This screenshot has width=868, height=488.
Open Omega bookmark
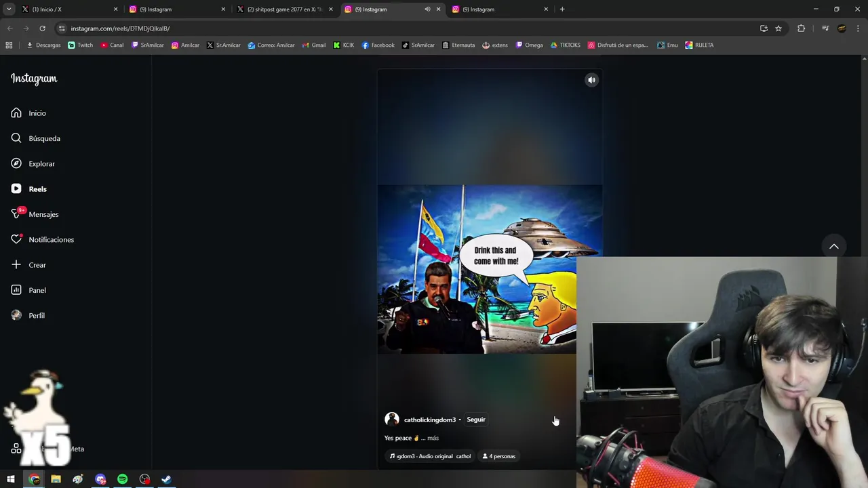(529, 45)
